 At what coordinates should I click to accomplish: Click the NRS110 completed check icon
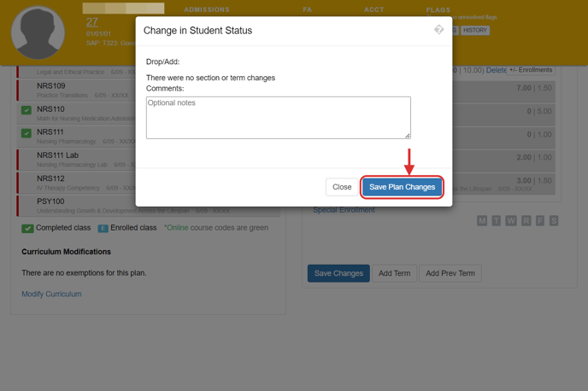[26, 110]
